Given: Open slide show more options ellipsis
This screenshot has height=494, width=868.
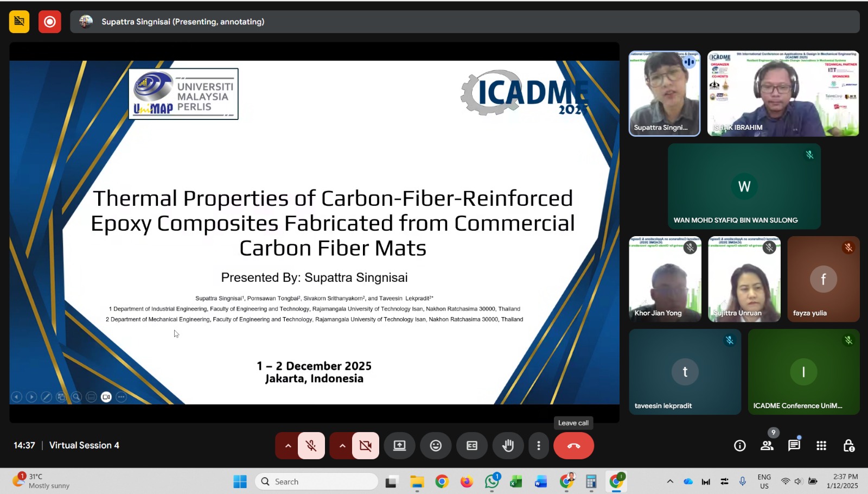Looking at the screenshot, I should coord(122,397).
